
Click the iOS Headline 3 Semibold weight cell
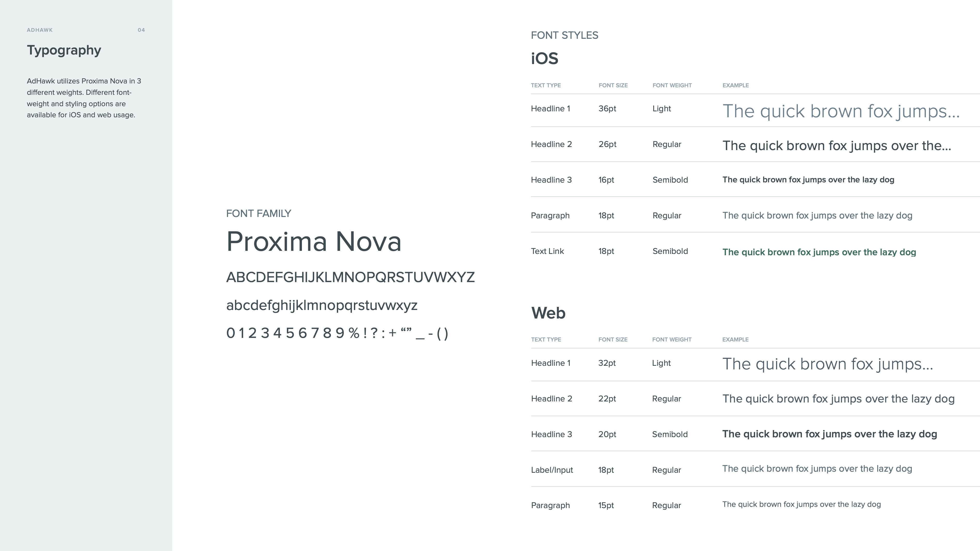pyautogui.click(x=670, y=180)
